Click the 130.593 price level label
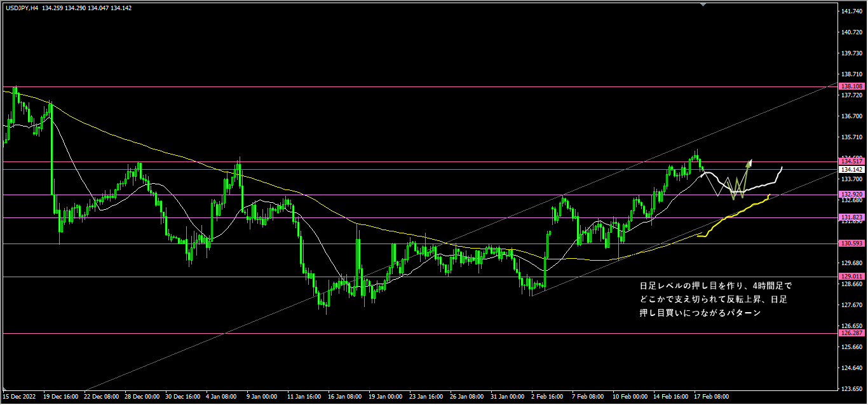Screen dimensions: 868x405 point(850,244)
